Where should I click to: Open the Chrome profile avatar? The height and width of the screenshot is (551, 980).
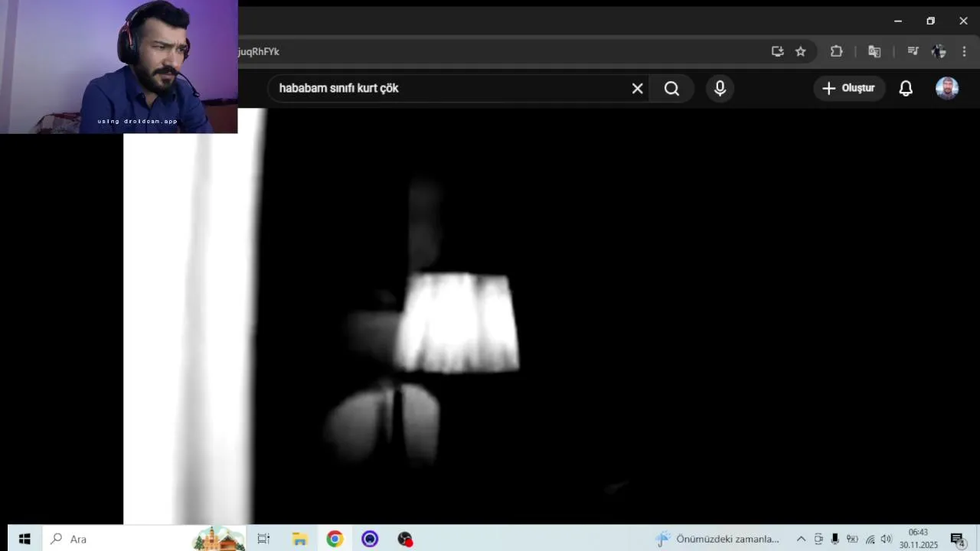(939, 51)
